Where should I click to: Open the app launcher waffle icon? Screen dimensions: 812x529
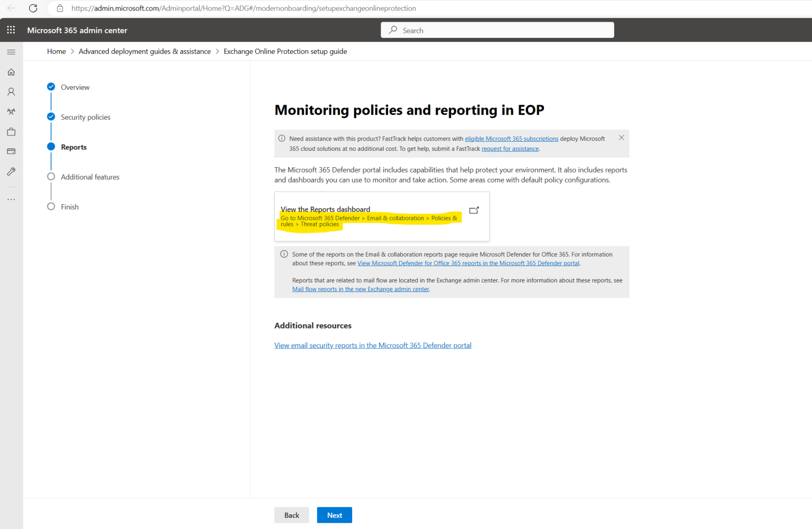pyautogui.click(x=11, y=30)
